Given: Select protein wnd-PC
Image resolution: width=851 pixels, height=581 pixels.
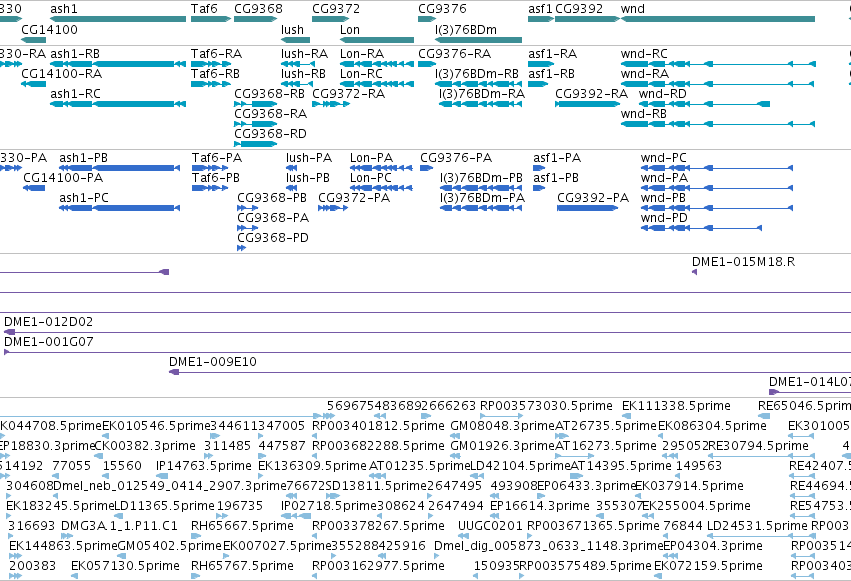Looking at the screenshot, I should tap(717, 168).
